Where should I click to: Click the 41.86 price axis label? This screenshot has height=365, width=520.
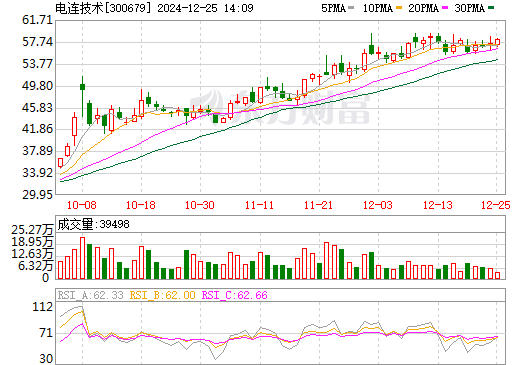click(x=38, y=129)
